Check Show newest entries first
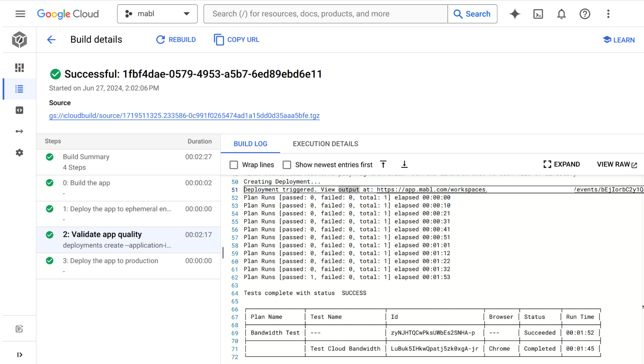This screenshot has height=364, width=644. 287,165
